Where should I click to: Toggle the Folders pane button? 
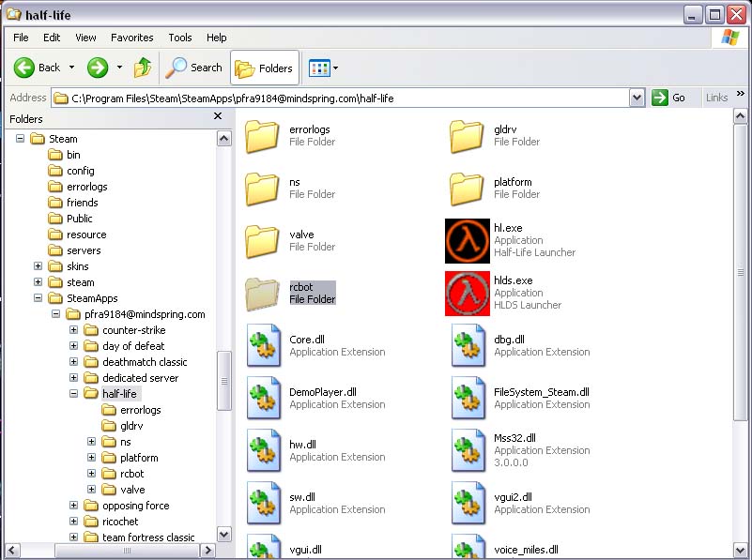coord(264,68)
